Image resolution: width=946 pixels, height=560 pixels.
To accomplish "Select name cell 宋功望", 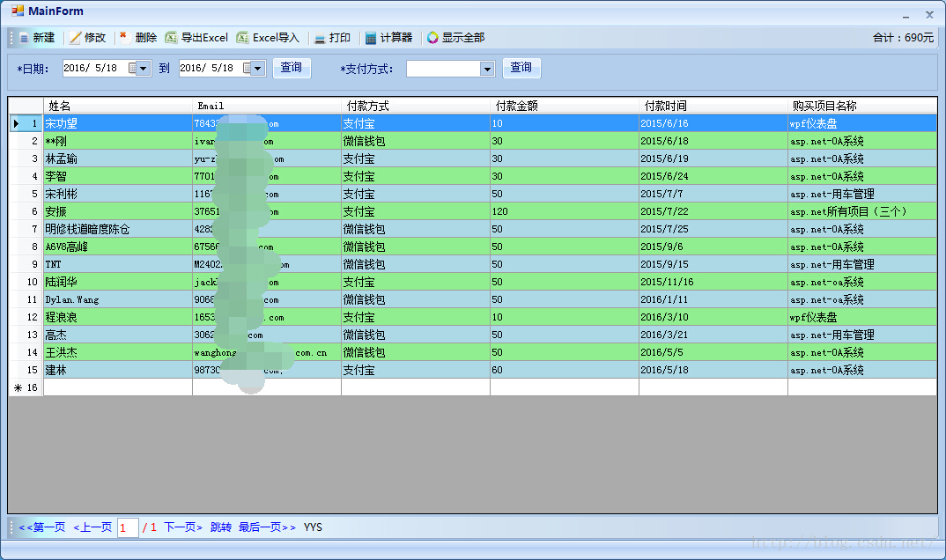I will coord(118,123).
